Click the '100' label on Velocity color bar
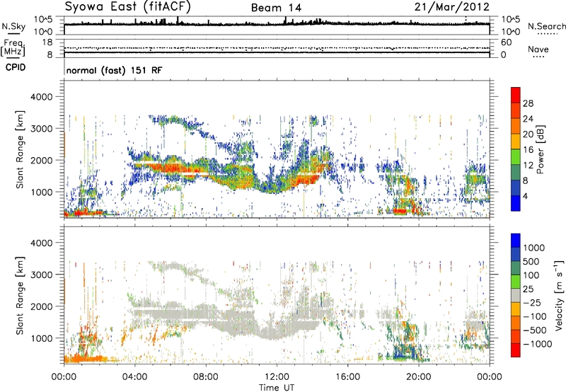The width and height of the screenshot is (566, 392). coord(531,275)
